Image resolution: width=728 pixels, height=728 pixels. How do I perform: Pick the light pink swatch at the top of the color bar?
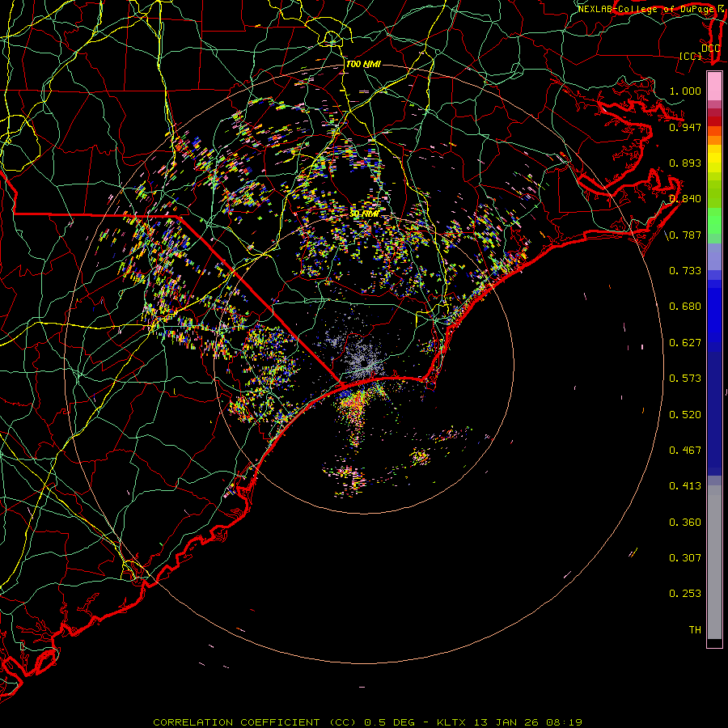pos(714,87)
